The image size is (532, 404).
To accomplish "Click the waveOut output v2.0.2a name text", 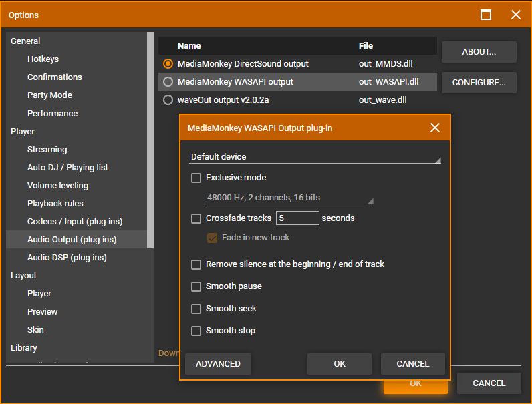I will pos(223,100).
